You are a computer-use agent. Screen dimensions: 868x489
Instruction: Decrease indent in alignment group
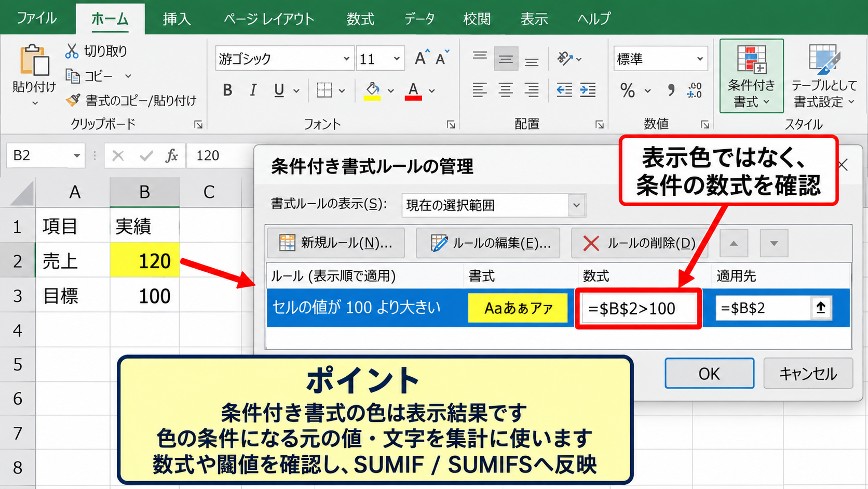564,90
